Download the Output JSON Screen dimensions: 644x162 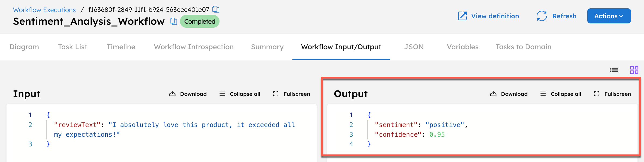tap(509, 94)
